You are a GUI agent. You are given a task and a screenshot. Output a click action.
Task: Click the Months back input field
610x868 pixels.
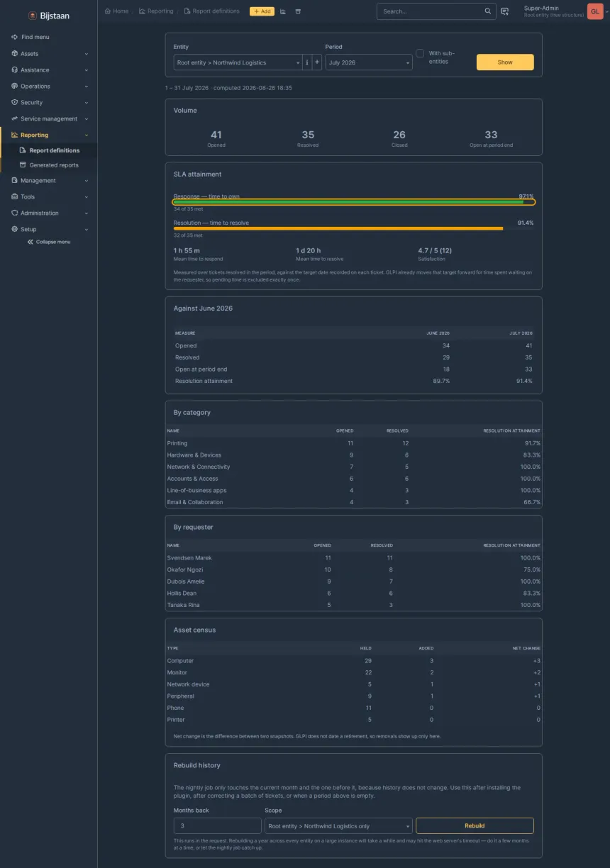click(218, 825)
